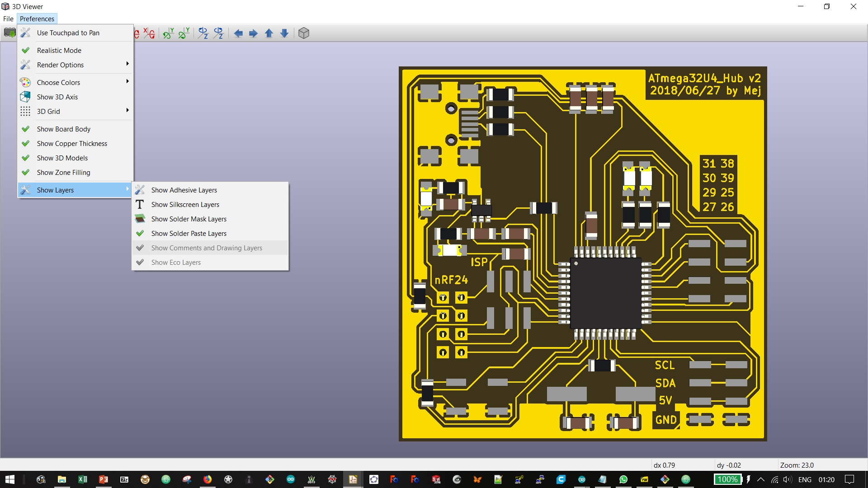Viewport: 868px width, 488px height.
Task: Click the move up arrow icon
Action: pos(269,33)
